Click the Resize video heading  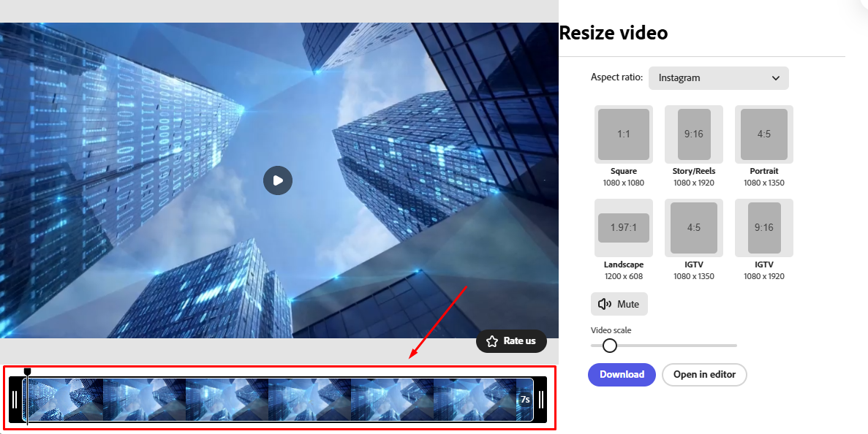614,33
